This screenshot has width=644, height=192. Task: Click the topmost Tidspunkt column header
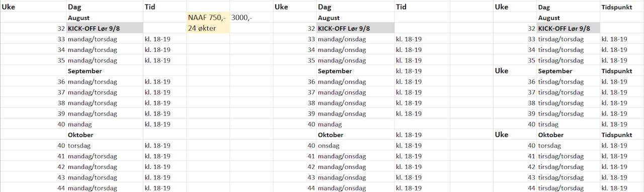point(621,7)
